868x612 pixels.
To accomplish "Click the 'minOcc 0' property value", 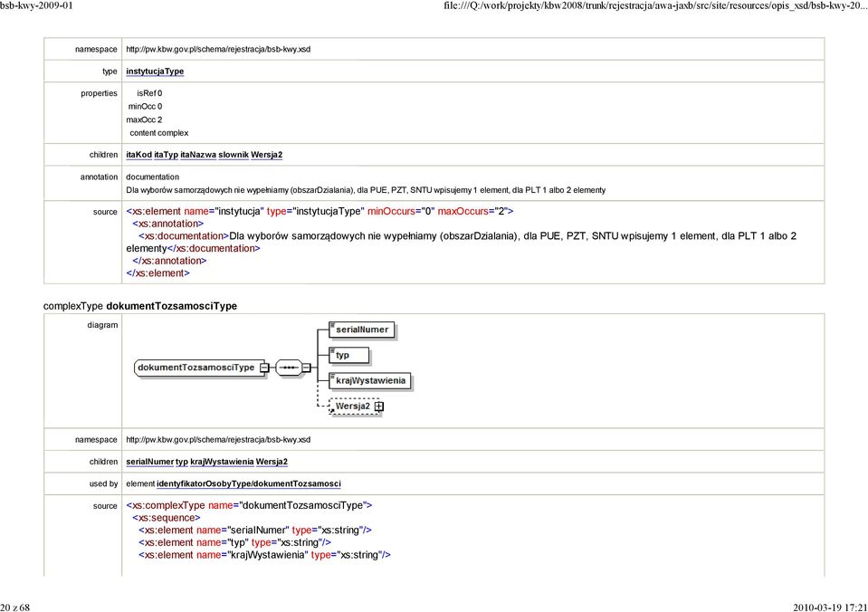I will [145, 107].
